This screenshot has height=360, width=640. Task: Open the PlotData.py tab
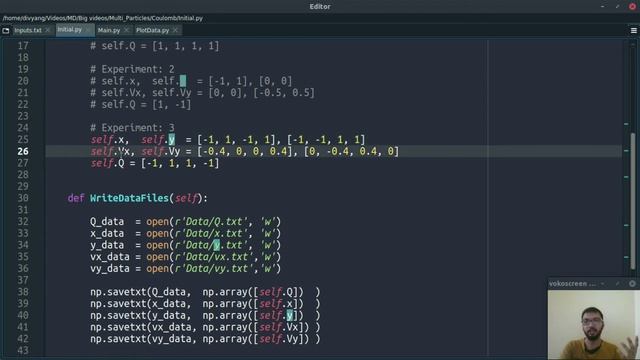152,30
